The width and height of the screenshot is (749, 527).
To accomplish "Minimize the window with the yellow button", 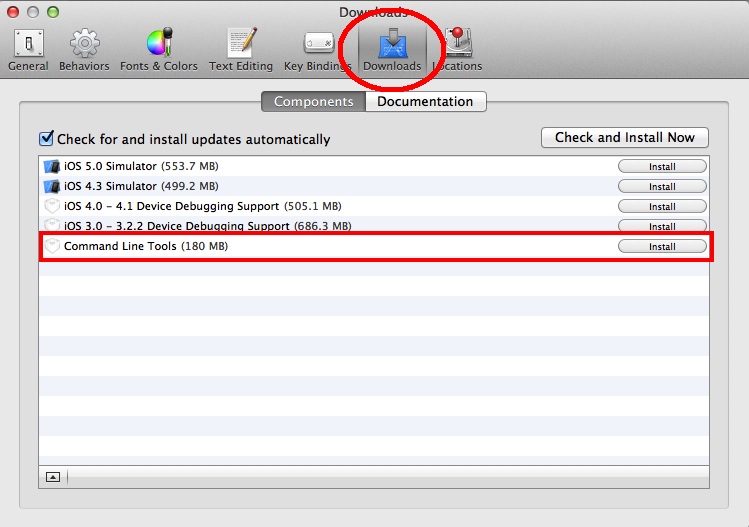I will coord(33,12).
